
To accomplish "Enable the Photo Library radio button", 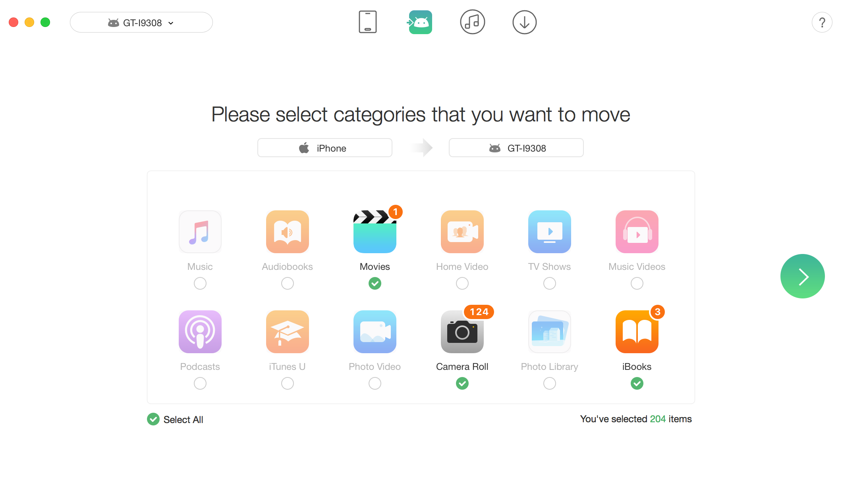I will [x=549, y=382].
